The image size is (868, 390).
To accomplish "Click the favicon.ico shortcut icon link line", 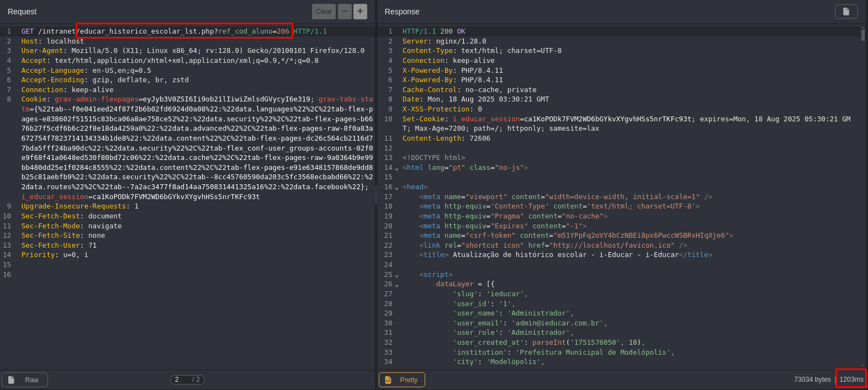I will [553, 245].
